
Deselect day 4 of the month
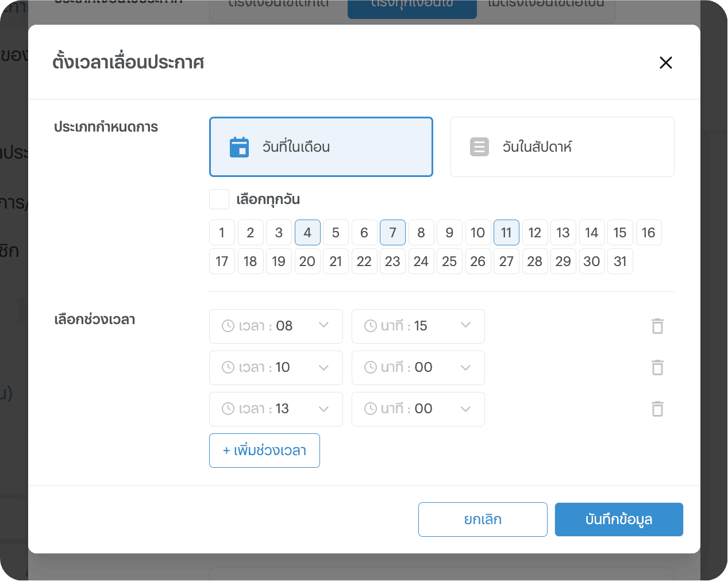(x=307, y=233)
